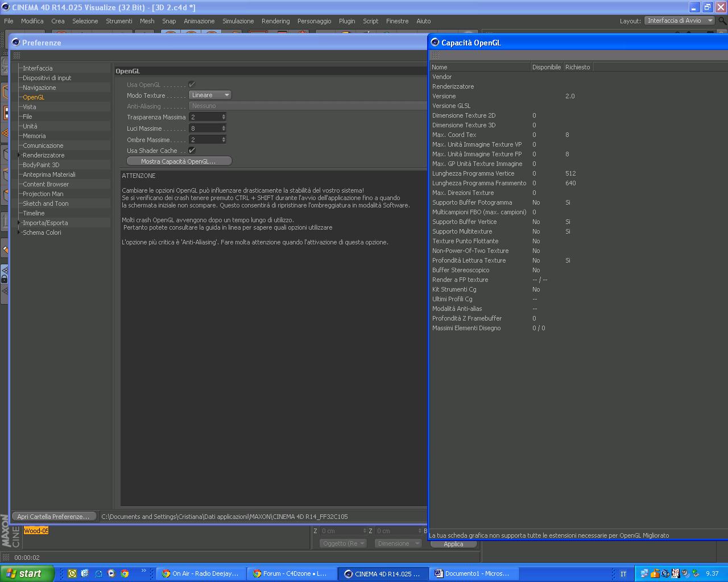Image resolution: width=728 pixels, height=582 pixels.
Task: Click the Ombre Massime stepper arrows
Action: (224, 140)
